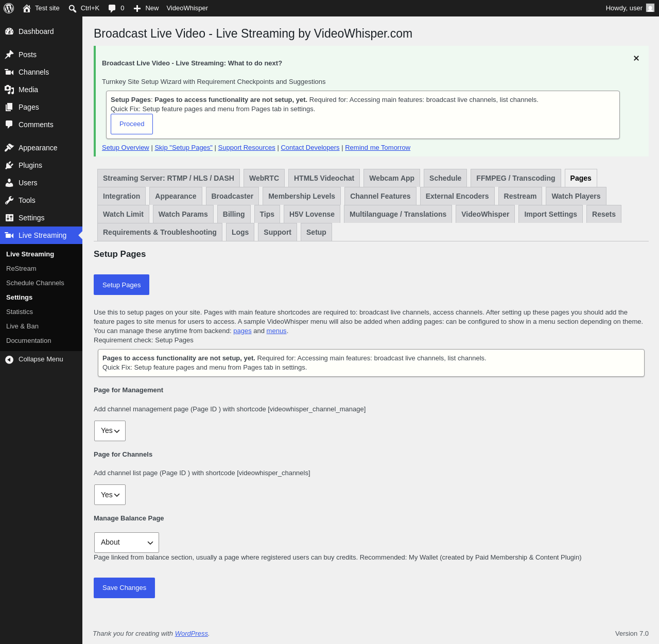Click the user avatar icon
659x644 pixels.
coord(650,8)
